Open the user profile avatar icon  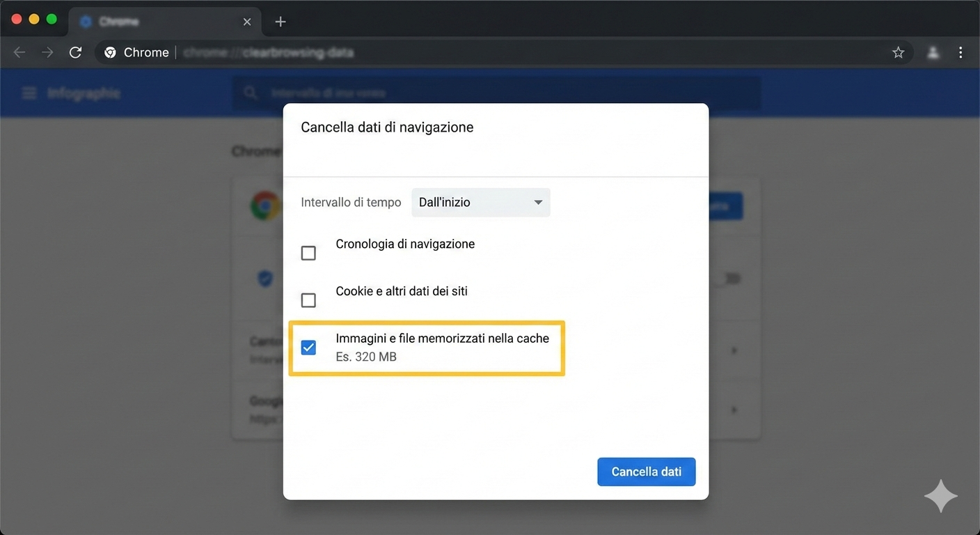[x=933, y=52]
